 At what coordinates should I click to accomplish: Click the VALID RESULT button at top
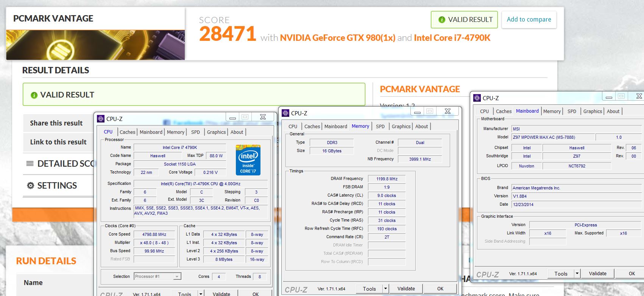click(464, 19)
